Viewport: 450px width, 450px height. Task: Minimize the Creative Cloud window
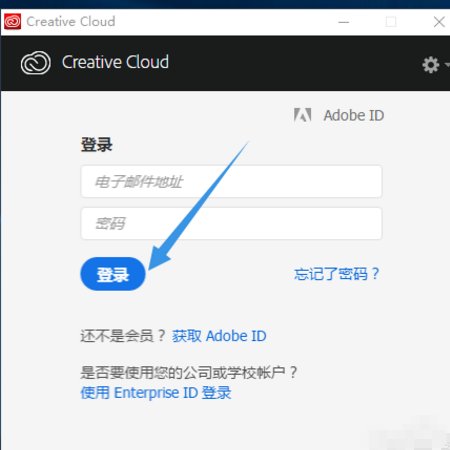pos(344,22)
